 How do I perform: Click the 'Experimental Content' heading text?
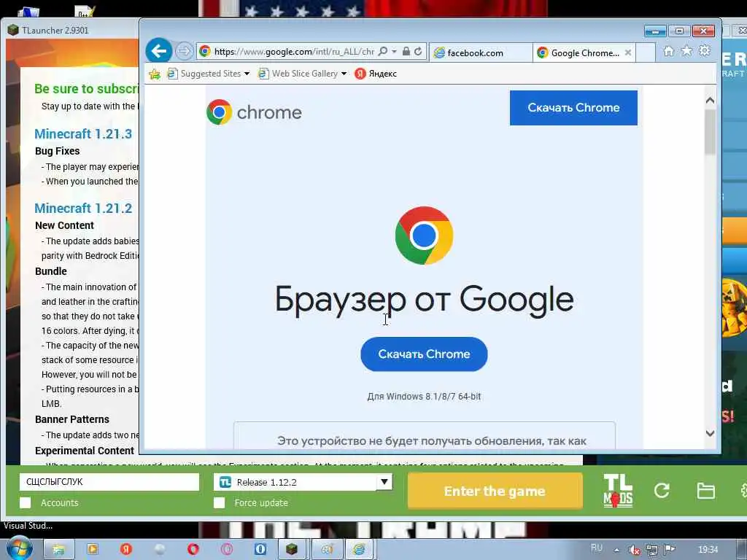85,451
